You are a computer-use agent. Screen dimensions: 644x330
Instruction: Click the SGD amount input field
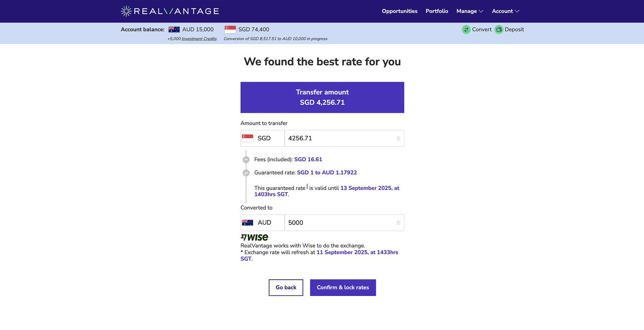(x=339, y=138)
